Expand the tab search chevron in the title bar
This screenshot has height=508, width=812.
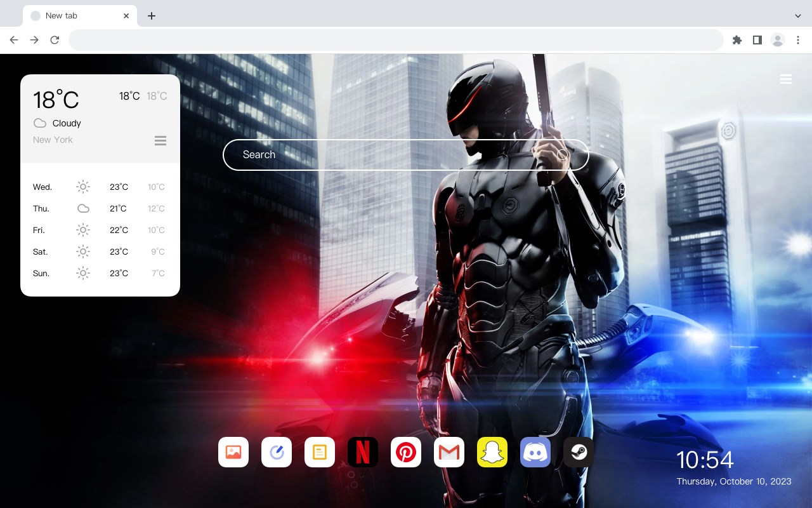(798, 16)
